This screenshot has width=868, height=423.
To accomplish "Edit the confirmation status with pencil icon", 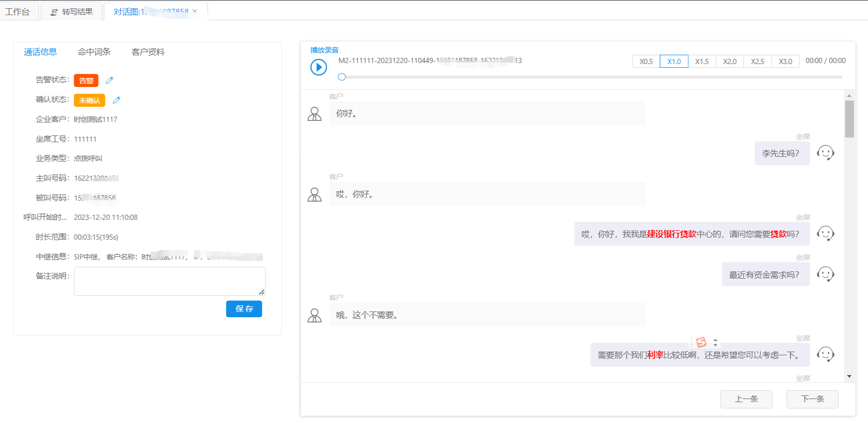I will pyautogui.click(x=117, y=100).
